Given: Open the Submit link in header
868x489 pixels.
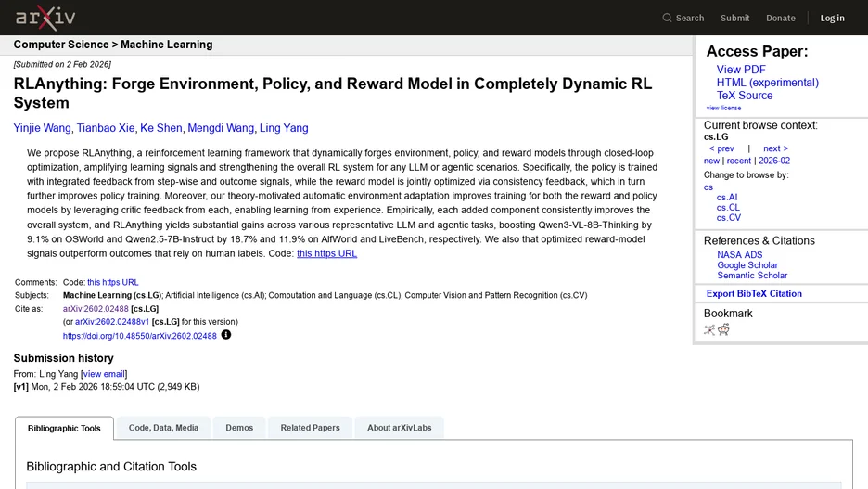Looking at the screenshot, I should pyautogui.click(x=734, y=18).
